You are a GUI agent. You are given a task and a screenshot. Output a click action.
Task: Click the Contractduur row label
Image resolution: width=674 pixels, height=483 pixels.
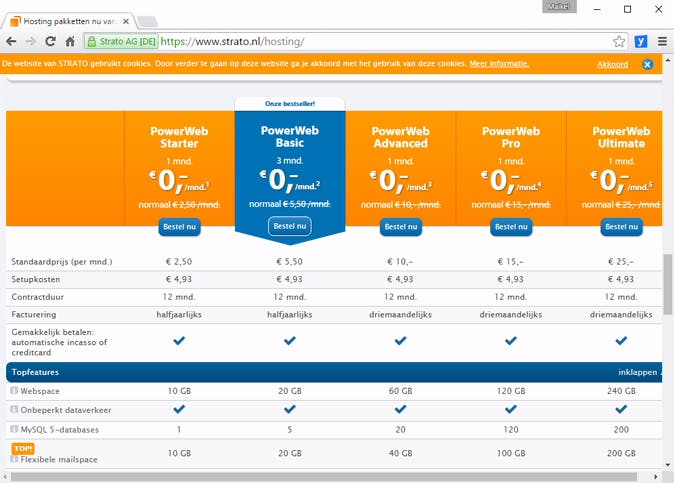(37, 297)
